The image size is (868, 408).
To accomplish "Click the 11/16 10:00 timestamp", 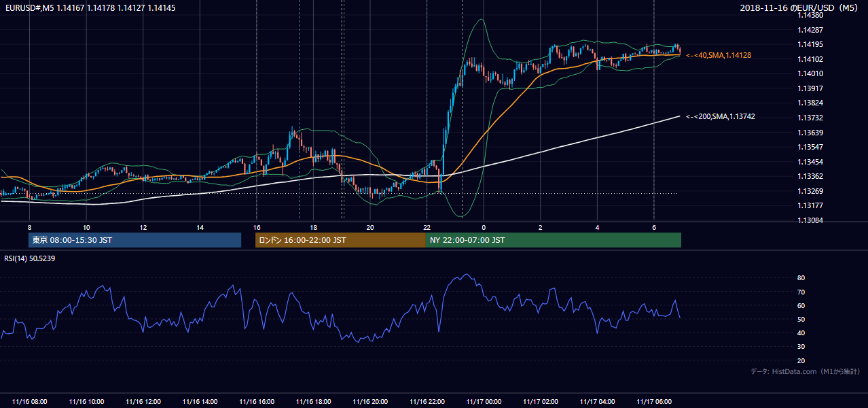I will 87,402.
